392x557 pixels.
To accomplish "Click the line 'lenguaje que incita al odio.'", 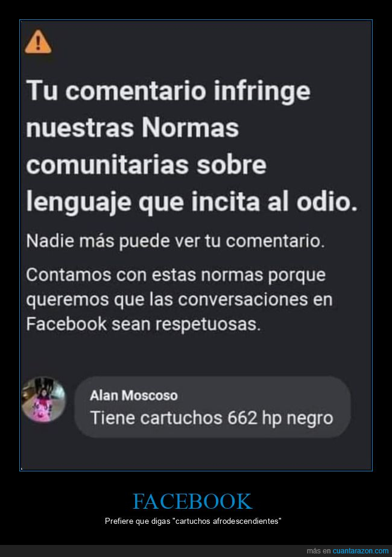I will tap(192, 202).
